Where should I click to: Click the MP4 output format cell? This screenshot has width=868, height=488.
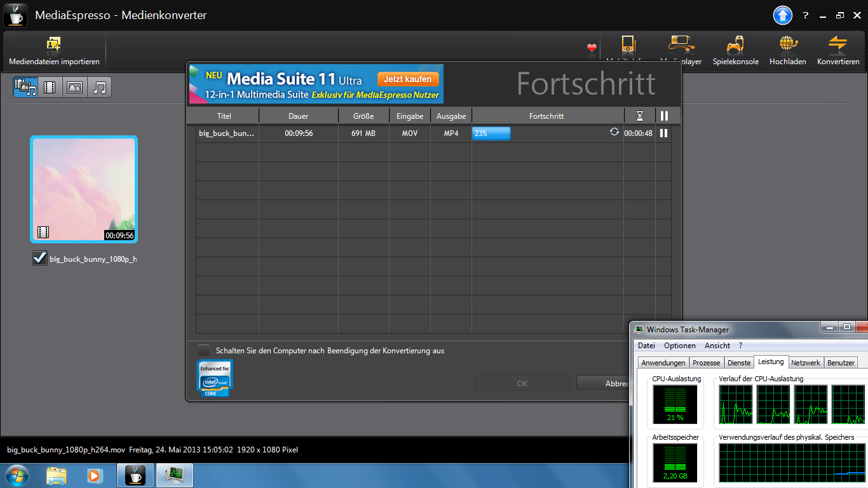(451, 133)
